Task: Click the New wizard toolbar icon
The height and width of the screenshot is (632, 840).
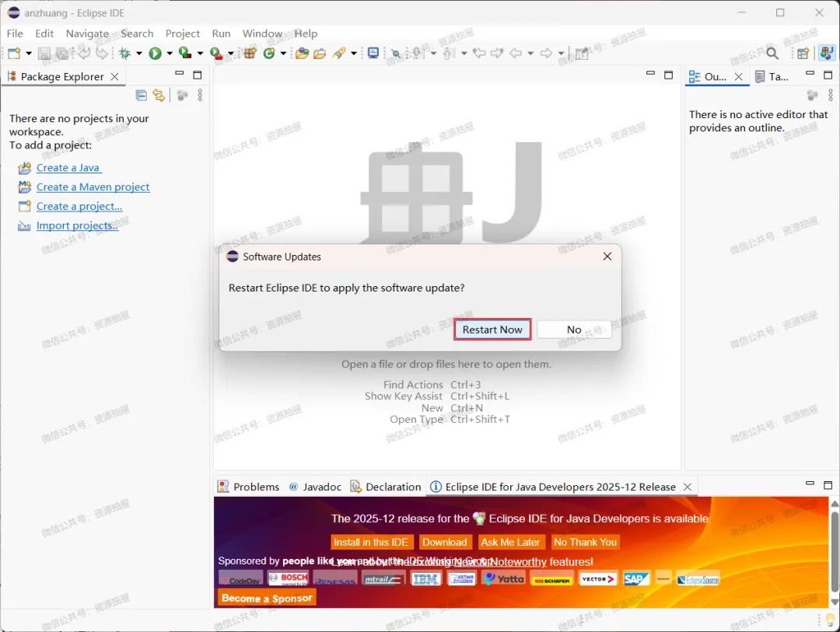Action: point(15,53)
